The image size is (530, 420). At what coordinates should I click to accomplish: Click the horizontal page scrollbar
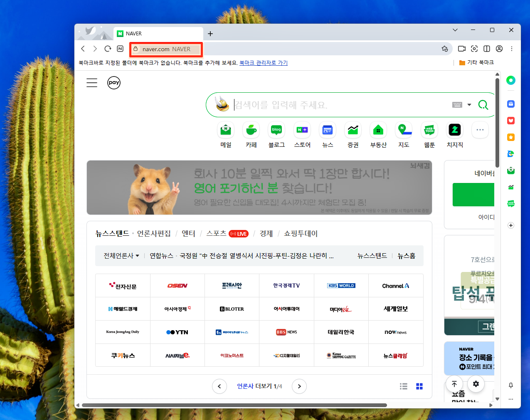pos(234,405)
